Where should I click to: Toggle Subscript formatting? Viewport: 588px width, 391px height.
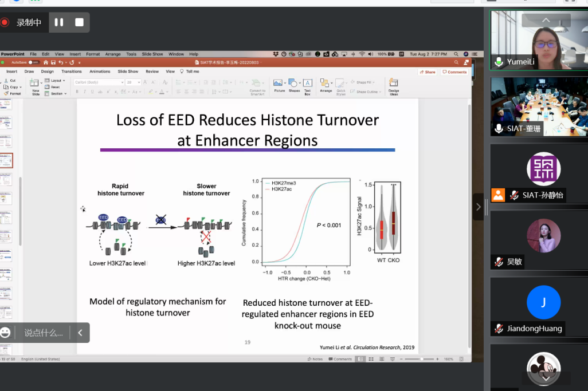tap(116, 92)
